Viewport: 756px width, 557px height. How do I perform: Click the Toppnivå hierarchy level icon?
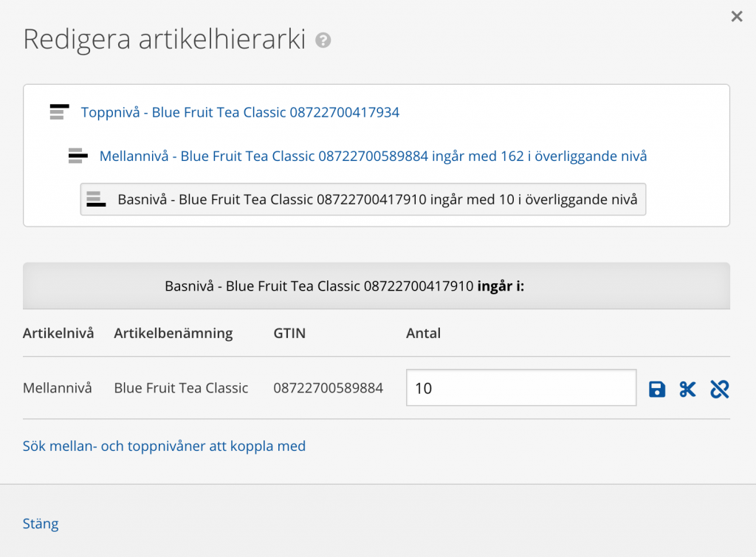59,112
